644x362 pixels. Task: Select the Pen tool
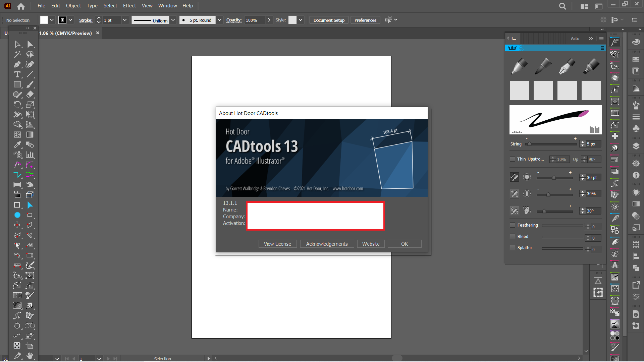pyautogui.click(x=17, y=64)
